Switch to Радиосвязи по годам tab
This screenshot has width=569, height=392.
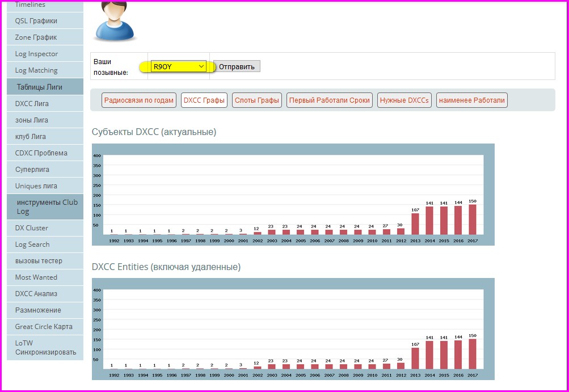pyautogui.click(x=139, y=100)
